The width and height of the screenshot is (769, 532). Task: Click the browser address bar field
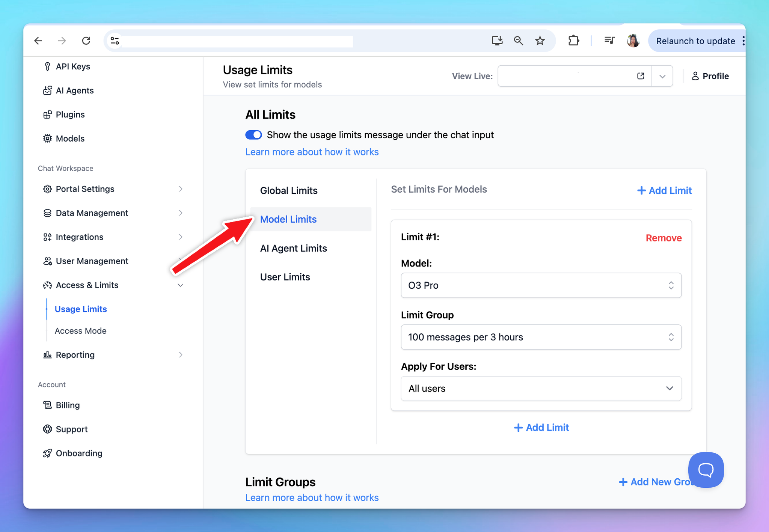[237, 41]
